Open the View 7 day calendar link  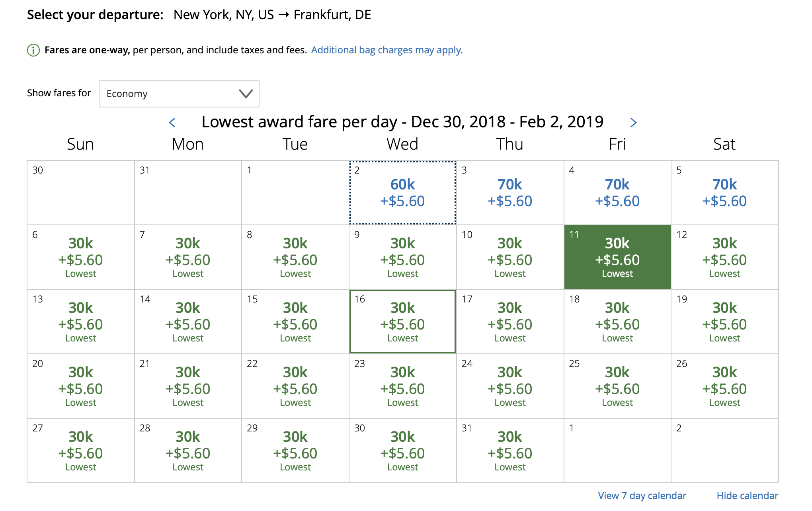[642, 495]
